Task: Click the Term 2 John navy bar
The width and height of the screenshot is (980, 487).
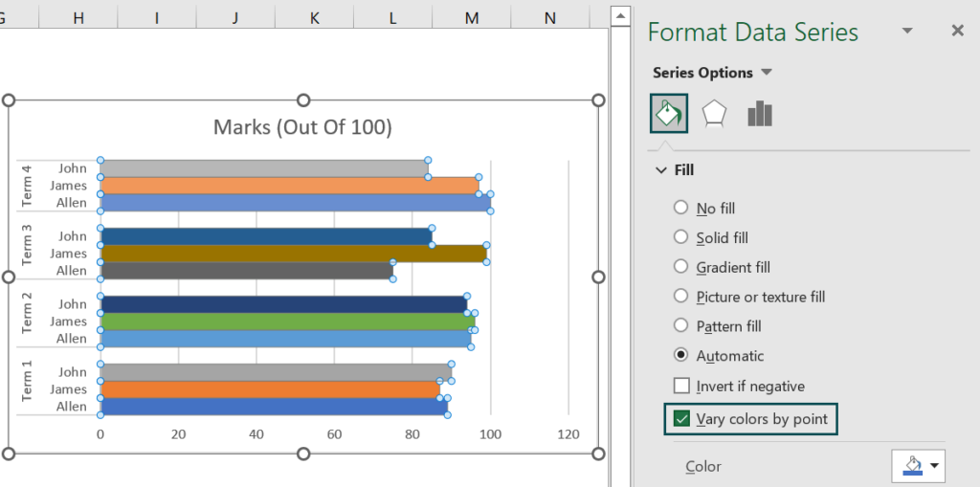Action: point(283,304)
